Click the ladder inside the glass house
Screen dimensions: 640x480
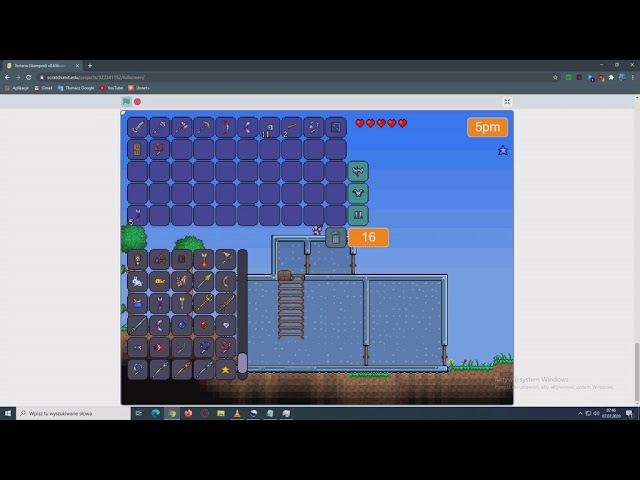(291, 308)
